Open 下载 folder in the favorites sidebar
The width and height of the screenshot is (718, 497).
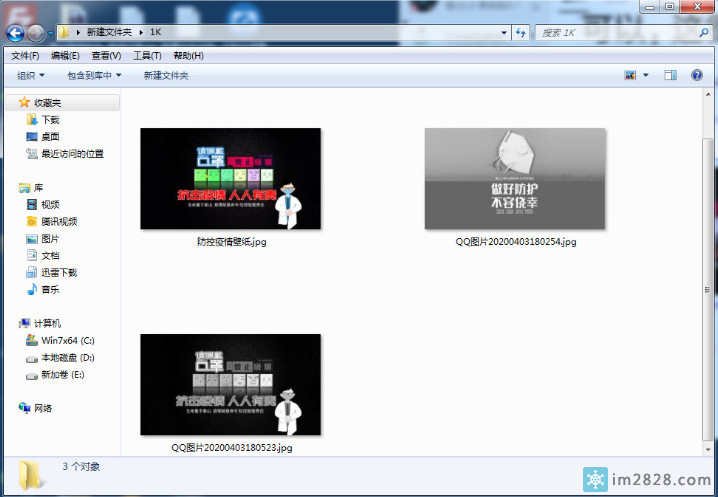pos(50,120)
